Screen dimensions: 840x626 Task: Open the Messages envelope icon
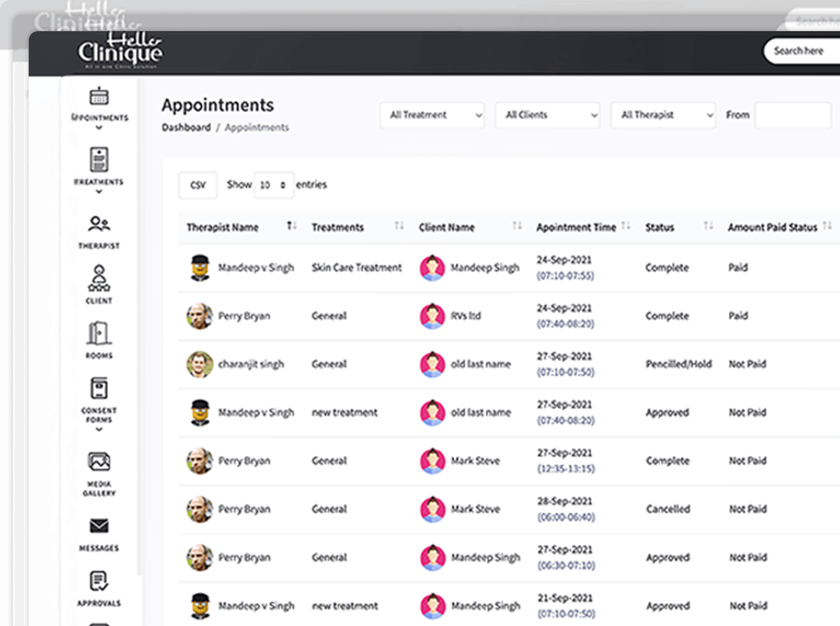(99, 526)
